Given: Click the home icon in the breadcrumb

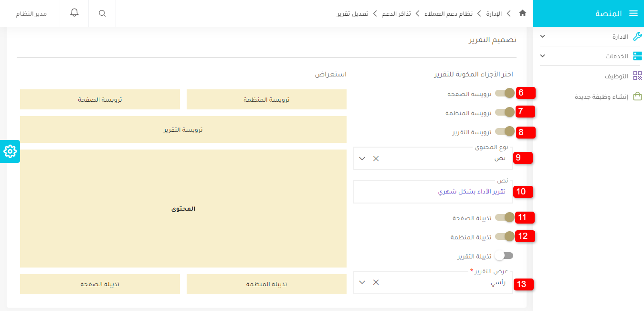Looking at the screenshot, I should pos(522,13).
